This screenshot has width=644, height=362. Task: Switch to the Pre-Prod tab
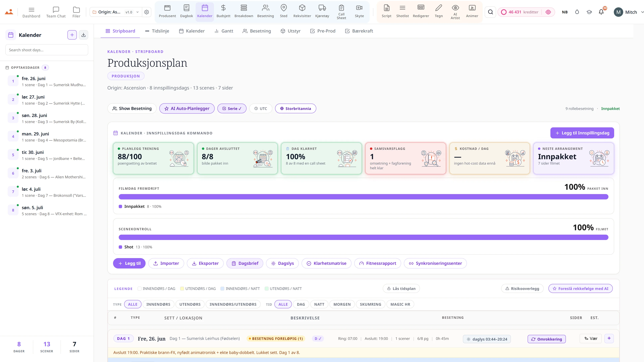pos(323,31)
